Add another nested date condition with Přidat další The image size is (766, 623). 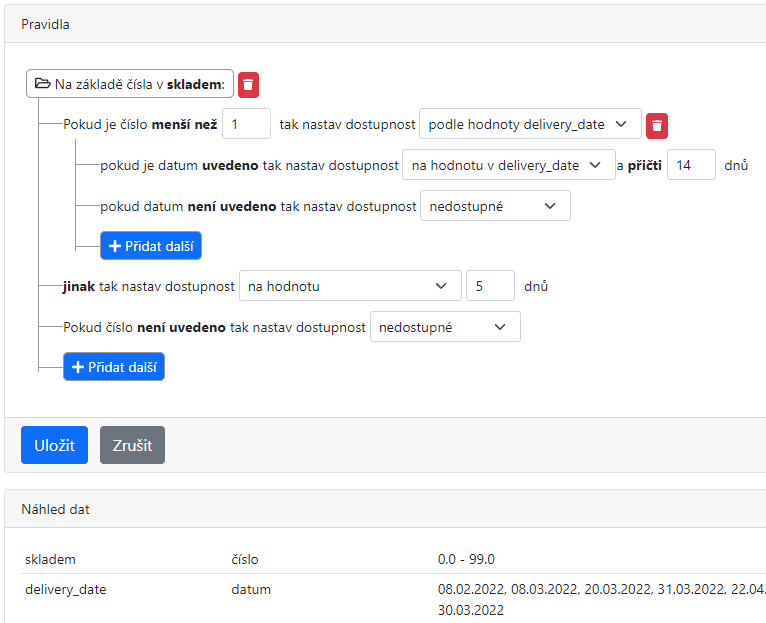151,246
